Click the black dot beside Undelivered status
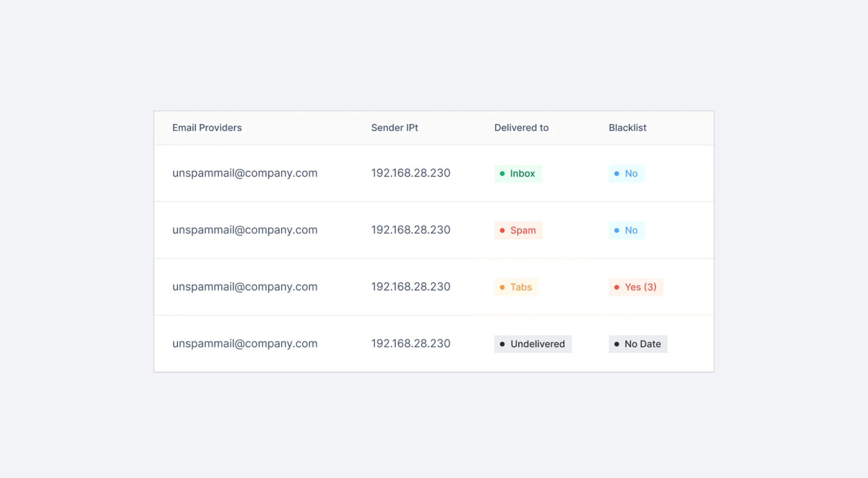Viewport: 868px width, 478px height. click(502, 344)
